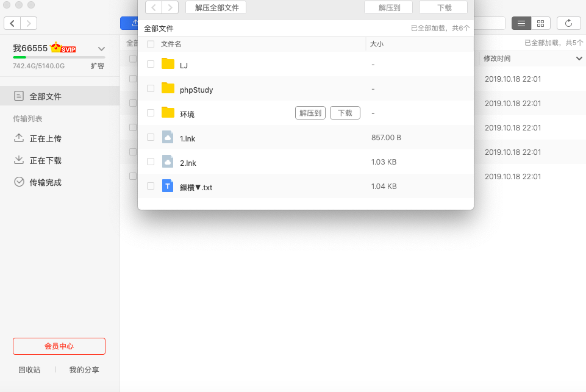The image size is (586, 392).
Task: Open the 正在下载 transfer list
Action: tap(45, 160)
